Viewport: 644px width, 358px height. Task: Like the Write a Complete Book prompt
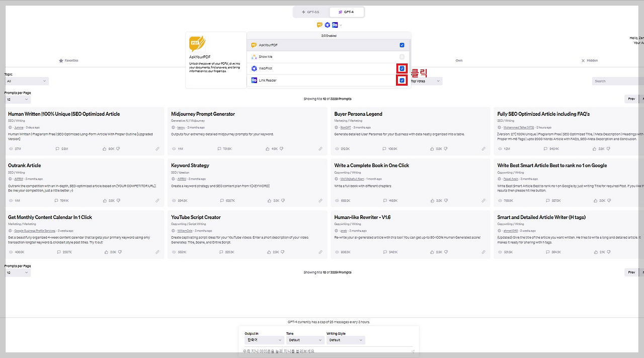click(432, 200)
